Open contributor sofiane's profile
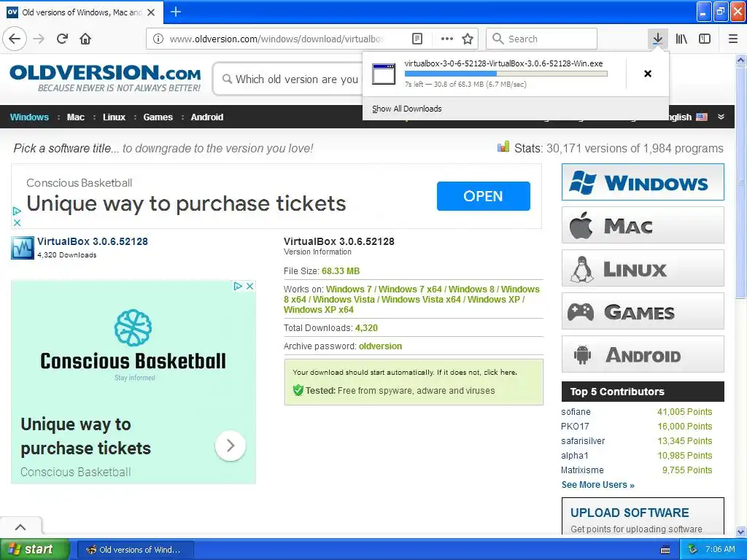Image resolution: width=747 pixels, height=560 pixels. tap(576, 412)
